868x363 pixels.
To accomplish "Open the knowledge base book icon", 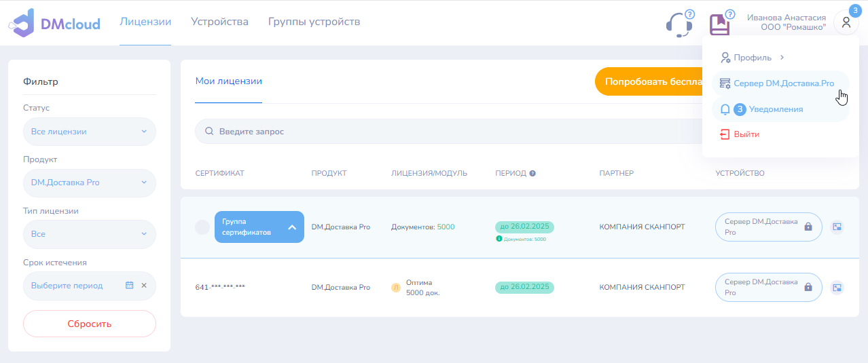I will 719,25.
